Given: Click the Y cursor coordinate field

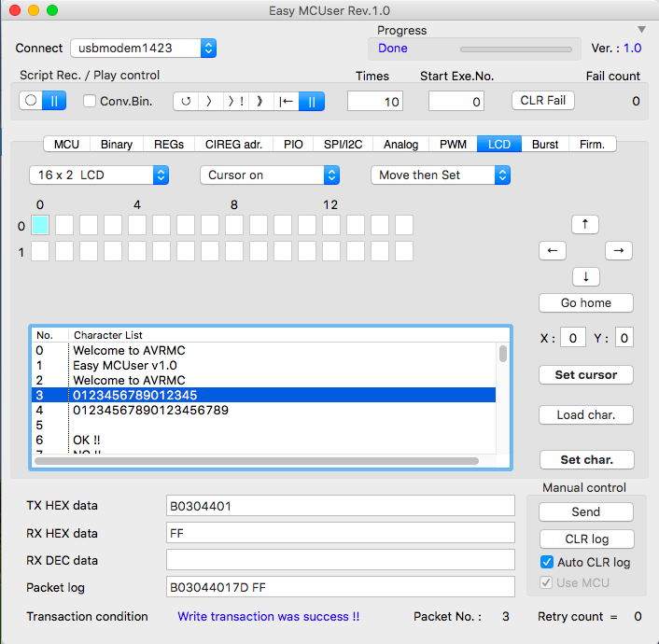Looking at the screenshot, I should click(624, 338).
